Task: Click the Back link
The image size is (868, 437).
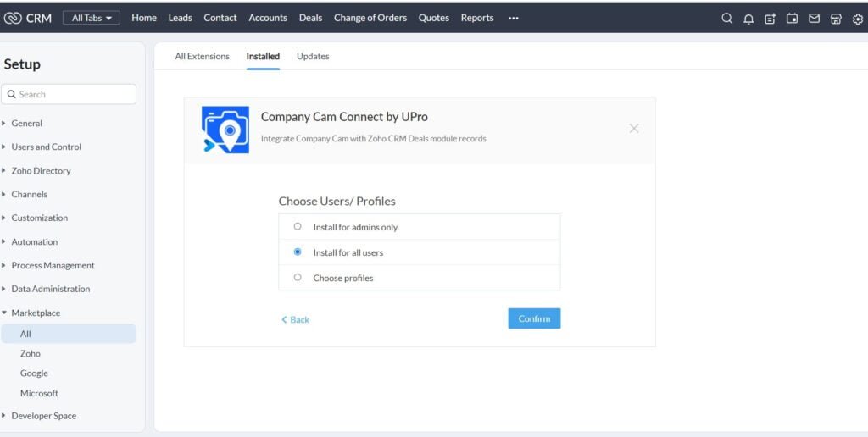Action: [x=295, y=320]
